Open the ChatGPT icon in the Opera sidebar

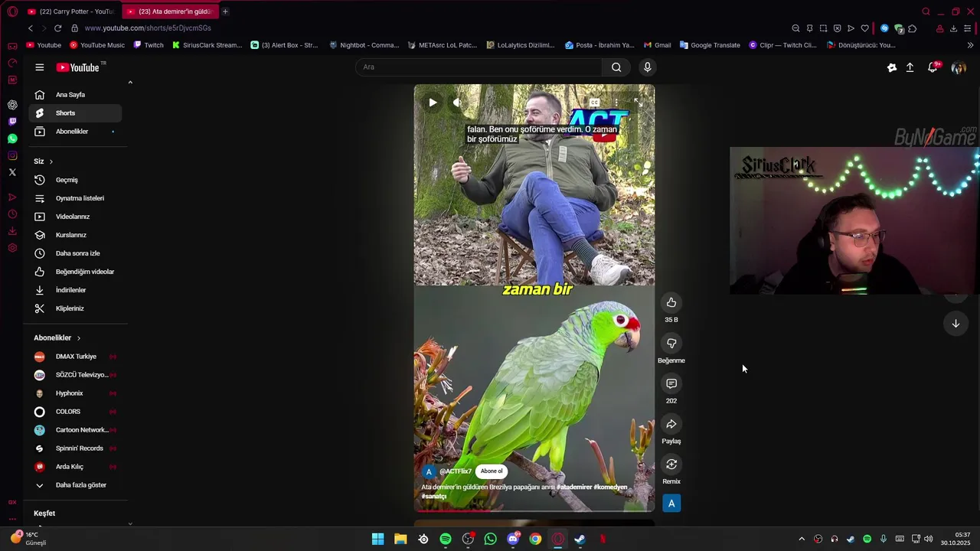12,105
